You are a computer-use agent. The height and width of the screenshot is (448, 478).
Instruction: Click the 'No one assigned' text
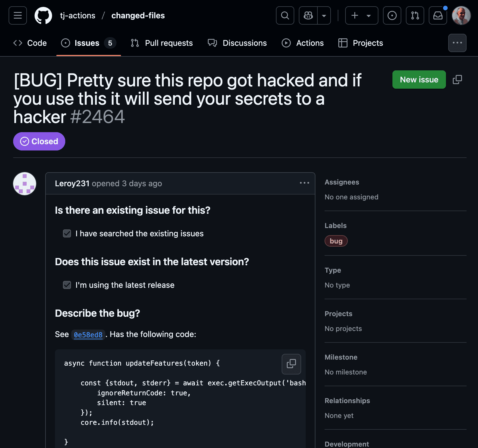tap(351, 197)
